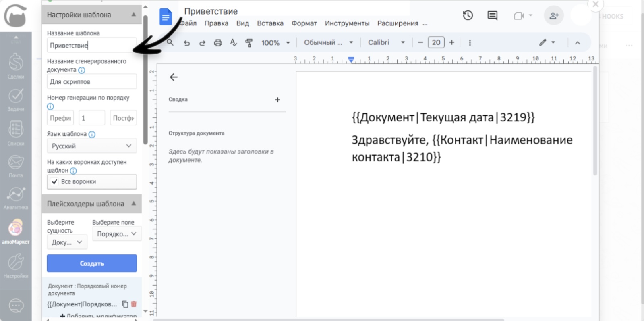
Task: Open the Инструменты menu
Action: (347, 23)
